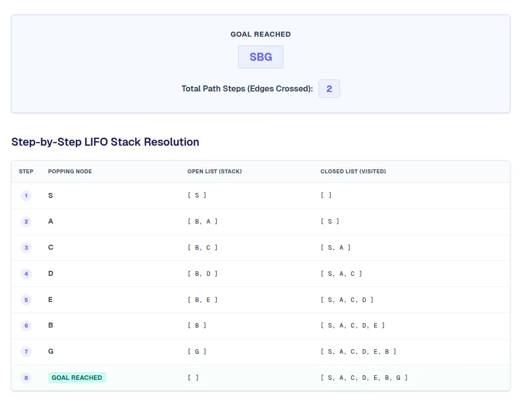Viewport: 532px width, 411px height.
Task: Click the GOAL REACHED heading at top
Action: (x=261, y=34)
